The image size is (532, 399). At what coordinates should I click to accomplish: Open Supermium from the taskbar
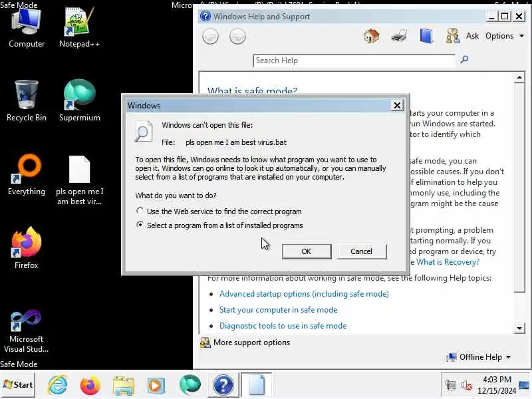click(x=190, y=385)
